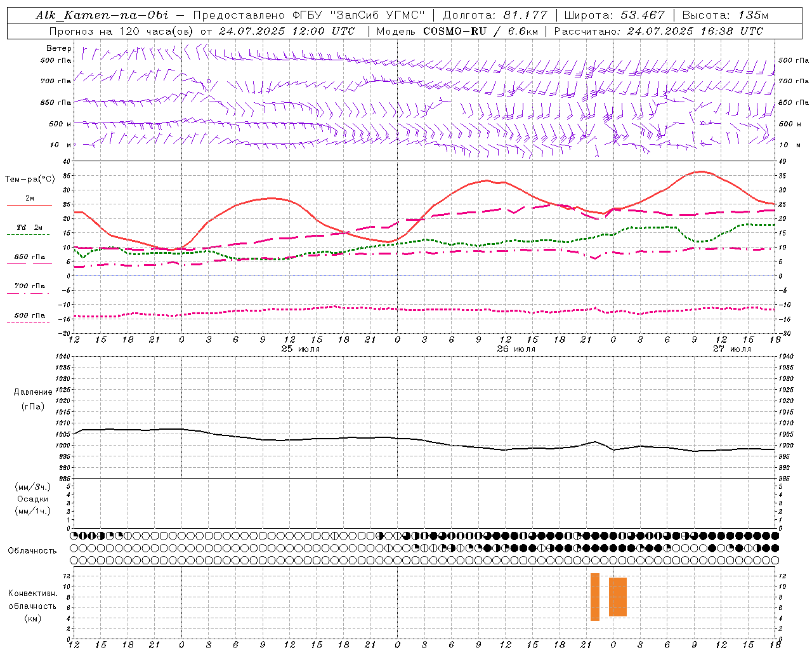Click the 'Давление' pressure panel label
Image resolution: width=812 pixels, height=650 pixels.
[33, 392]
